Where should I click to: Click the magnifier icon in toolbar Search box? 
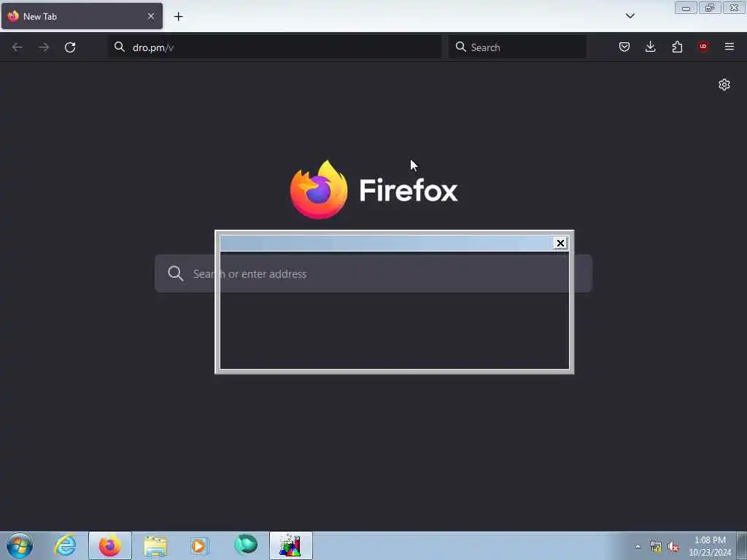461,47
